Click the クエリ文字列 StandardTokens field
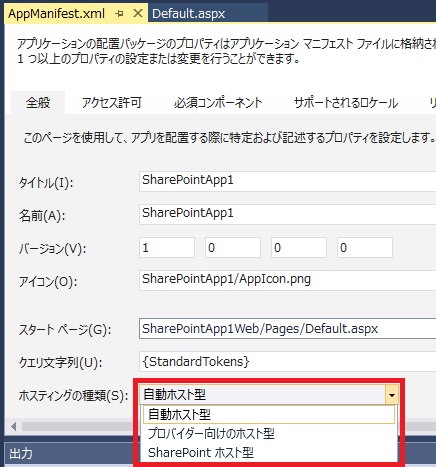The height and width of the screenshot is (467, 436). (x=287, y=361)
